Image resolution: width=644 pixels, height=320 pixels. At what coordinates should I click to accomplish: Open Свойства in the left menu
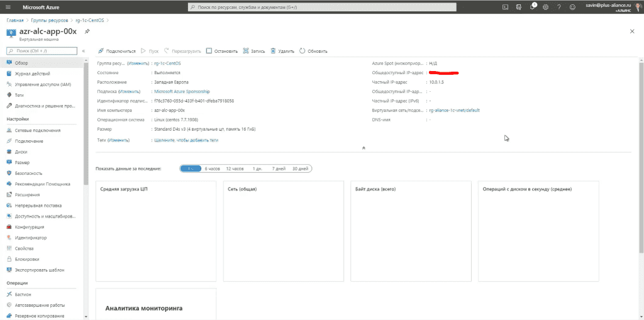41,248
